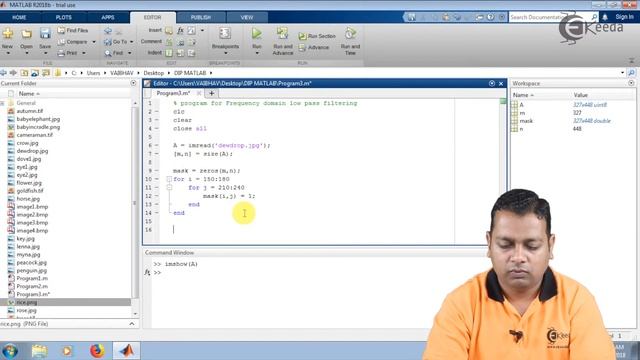Click the Compare icon
This screenshot has height=360, width=640.
[x=61, y=42]
